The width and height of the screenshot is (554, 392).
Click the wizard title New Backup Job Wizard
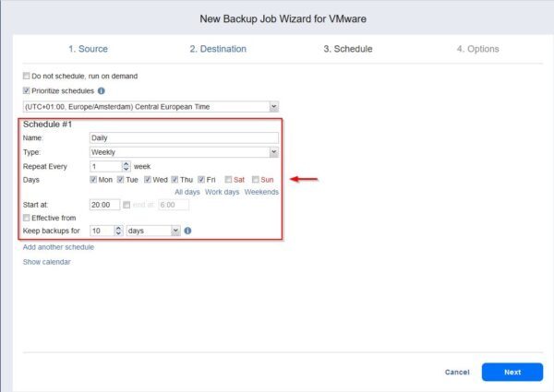pos(283,18)
